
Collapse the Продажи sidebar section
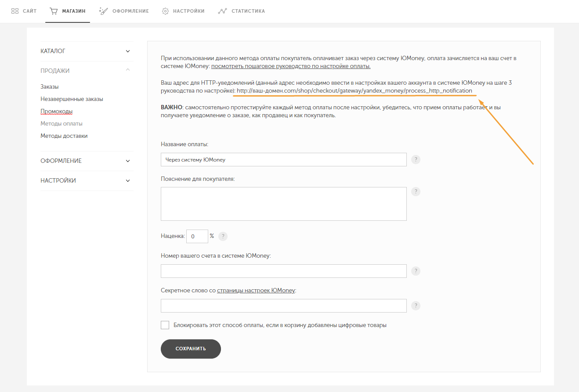(x=87, y=71)
